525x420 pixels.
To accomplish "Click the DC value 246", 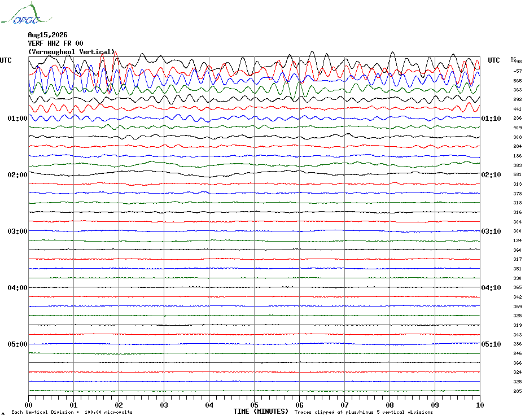I will pyautogui.click(x=517, y=353).
